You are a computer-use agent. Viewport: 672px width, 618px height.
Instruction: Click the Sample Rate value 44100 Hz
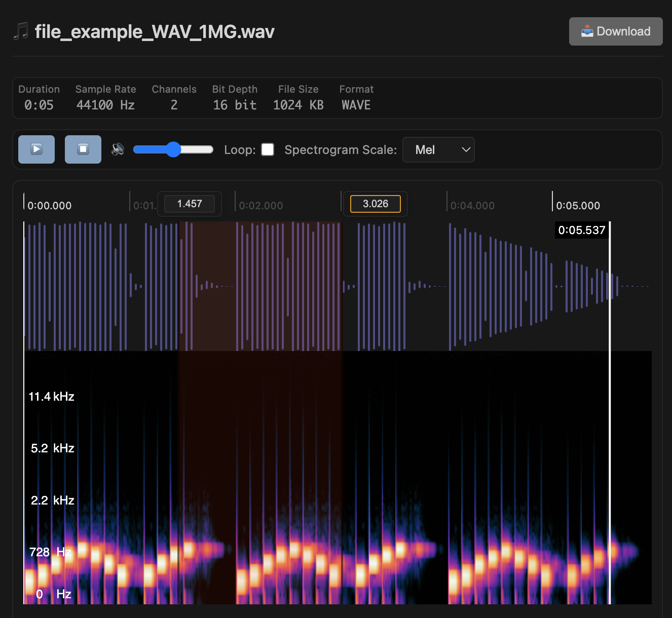[105, 105]
